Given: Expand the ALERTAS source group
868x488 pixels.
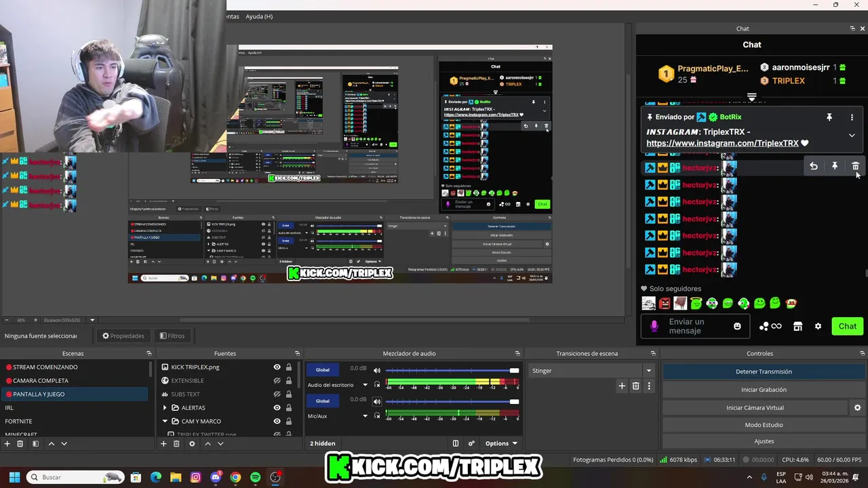Looking at the screenshot, I should (165, 407).
